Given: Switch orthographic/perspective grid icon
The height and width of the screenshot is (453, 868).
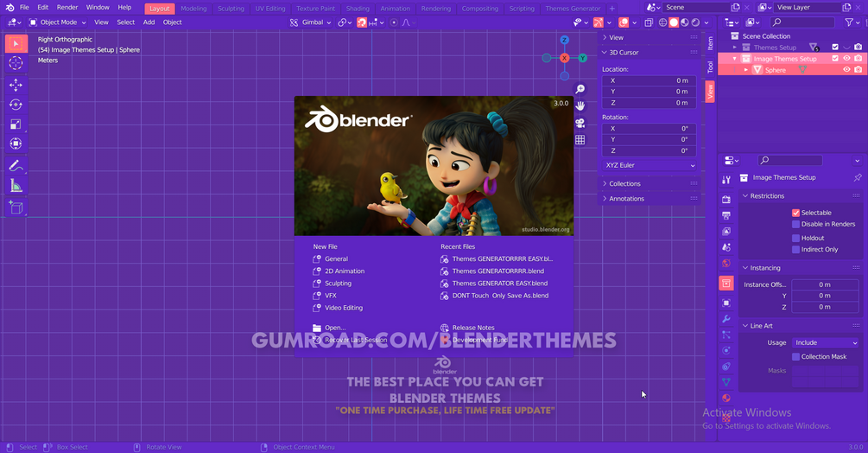Looking at the screenshot, I should pyautogui.click(x=580, y=139).
